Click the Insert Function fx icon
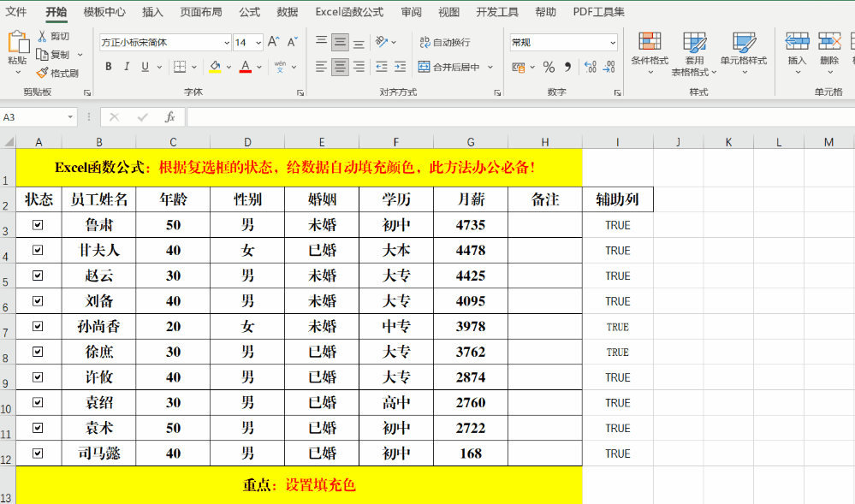Viewport: 855px width, 504px height. click(x=170, y=116)
